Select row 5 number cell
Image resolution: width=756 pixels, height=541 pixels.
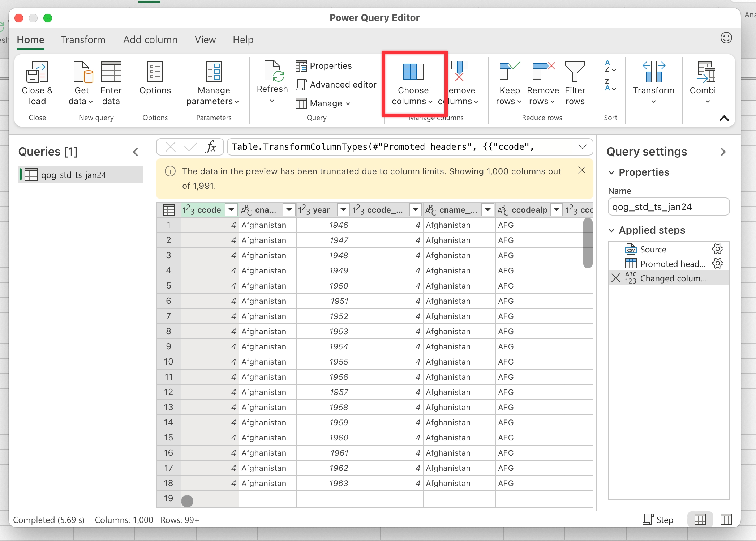click(x=169, y=286)
